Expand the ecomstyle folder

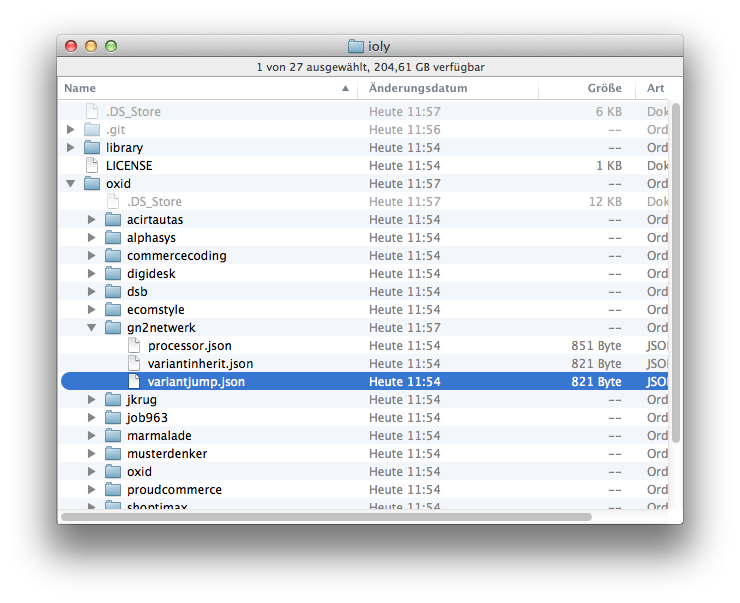point(92,309)
